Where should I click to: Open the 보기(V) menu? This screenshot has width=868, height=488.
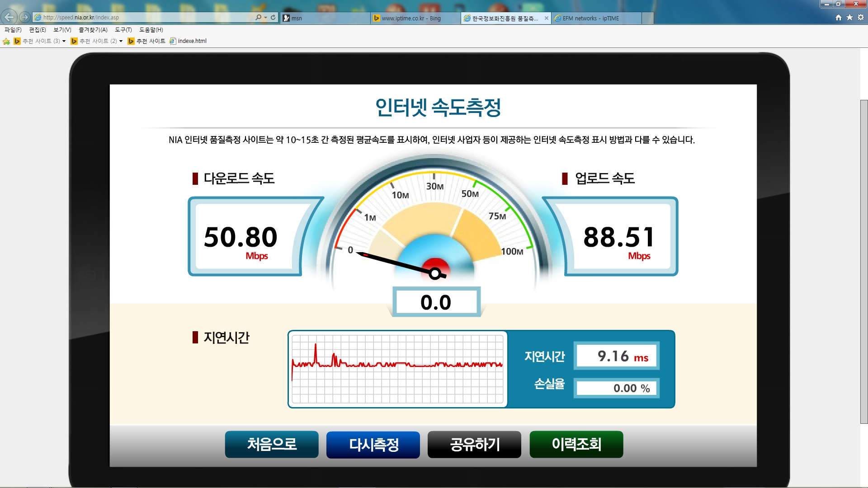pos(62,30)
